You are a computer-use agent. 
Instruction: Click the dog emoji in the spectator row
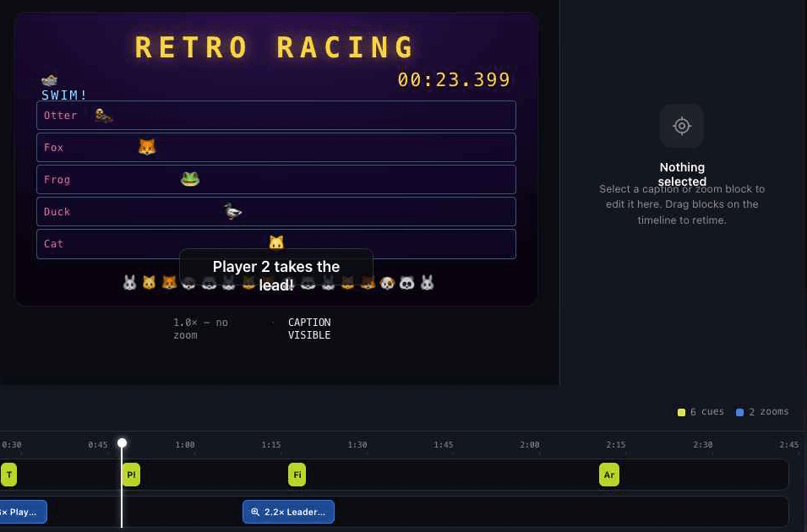coord(387,283)
